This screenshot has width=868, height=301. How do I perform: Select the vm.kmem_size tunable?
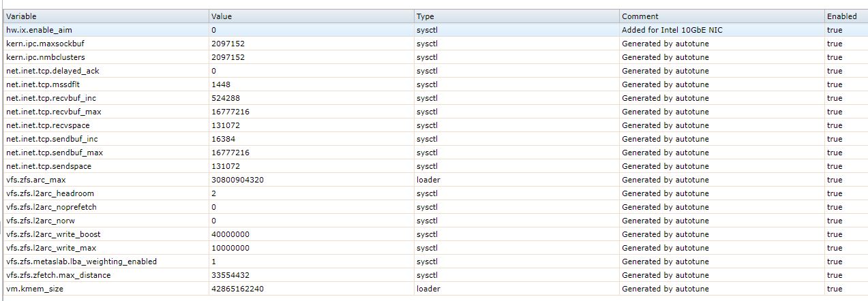(436, 289)
